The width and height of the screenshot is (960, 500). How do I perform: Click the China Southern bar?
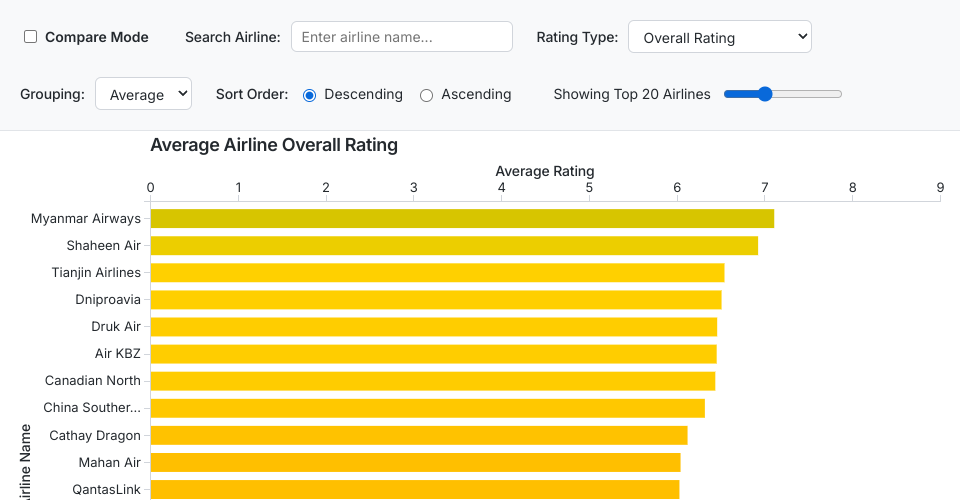click(427, 407)
